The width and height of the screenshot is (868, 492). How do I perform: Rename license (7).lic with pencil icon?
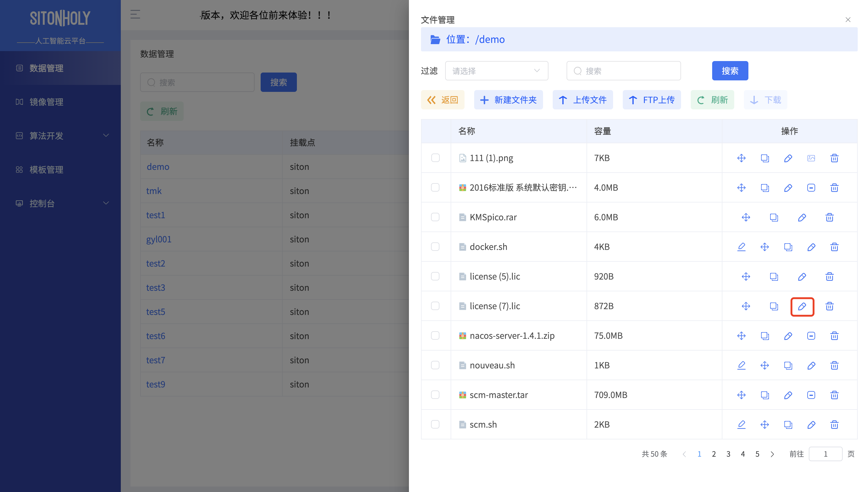click(x=802, y=306)
